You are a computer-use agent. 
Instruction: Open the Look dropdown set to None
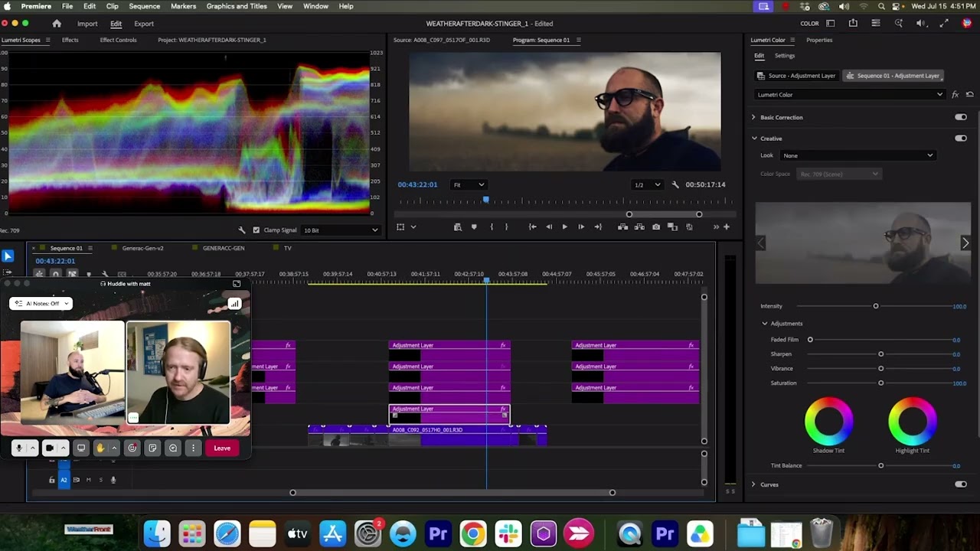(858, 155)
